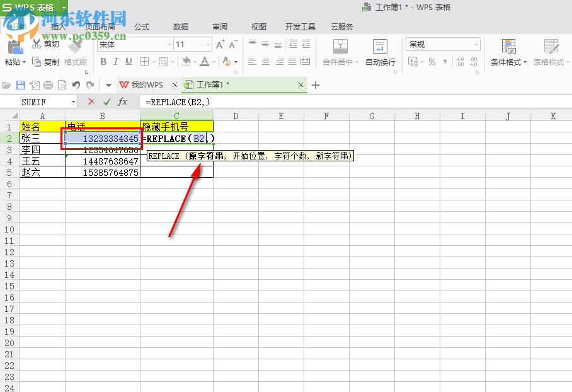Confirm the formula with the green checkmark
This screenshot has width=572, height=392.
pos(105,101)
